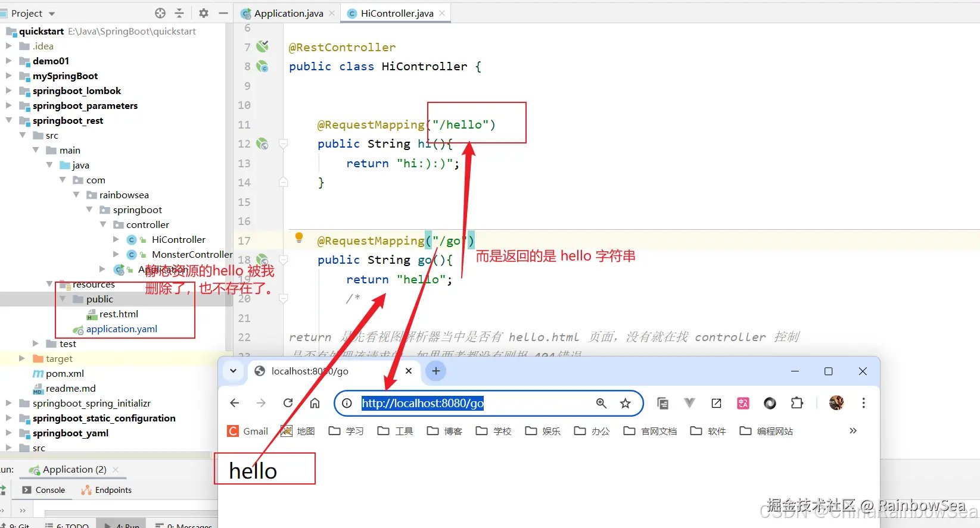The image size is (980, 528).
Task: Expand the springboot_parameters module
Action: [x=8, y=105]
